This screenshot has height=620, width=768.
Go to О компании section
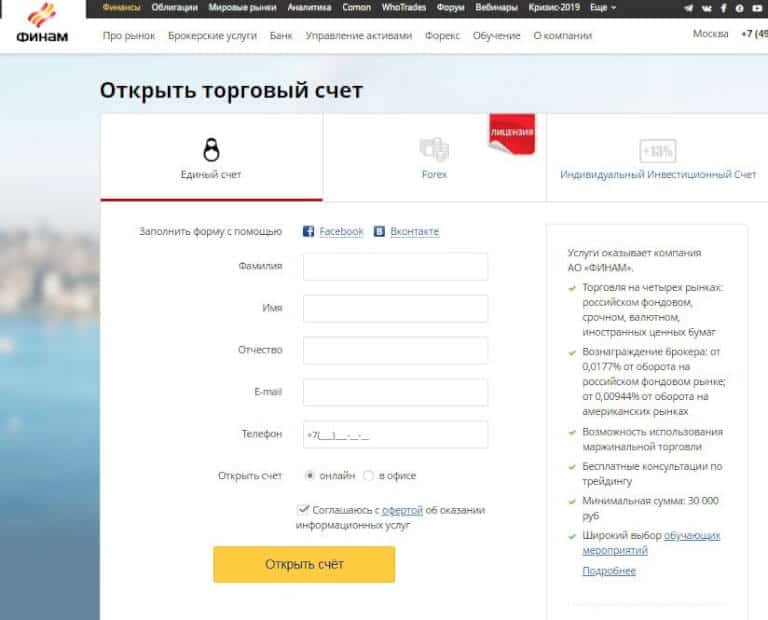coord(562,36)
